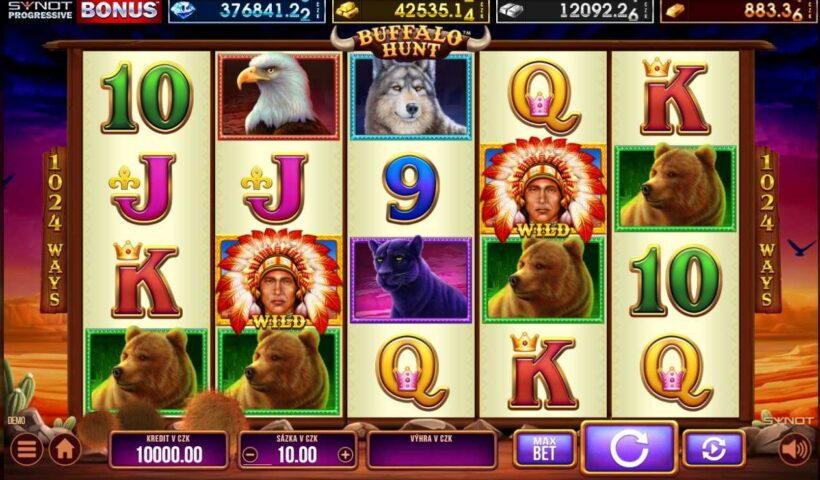Click the Buffalo Hunt logo
The height and width of the screenshot is (480, 820).
click(x=411, y=42)
